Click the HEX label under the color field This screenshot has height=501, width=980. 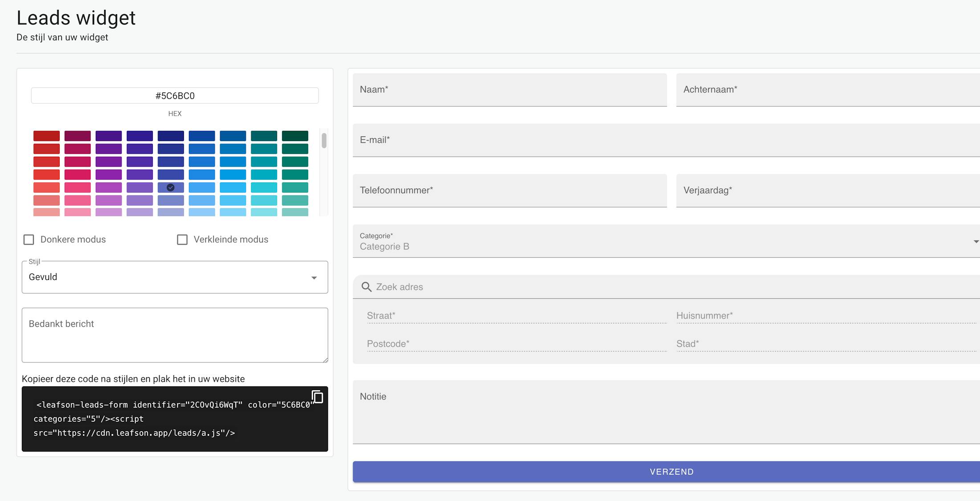175,114
